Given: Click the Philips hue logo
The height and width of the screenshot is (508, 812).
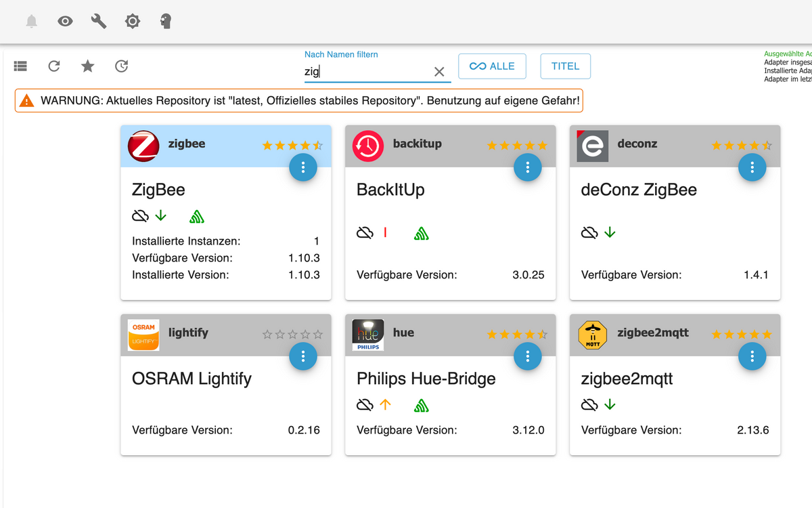Looking at the screenshot, I should click(x=368, y=335).
